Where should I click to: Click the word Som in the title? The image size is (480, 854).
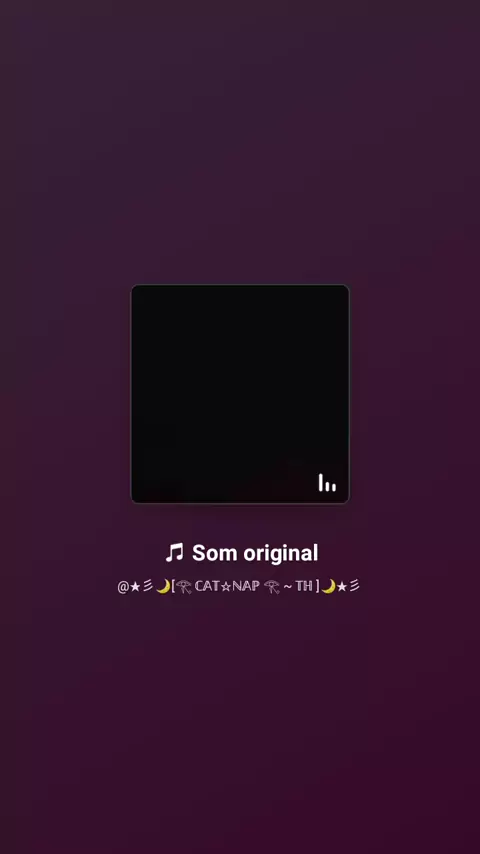coord(215,553)
